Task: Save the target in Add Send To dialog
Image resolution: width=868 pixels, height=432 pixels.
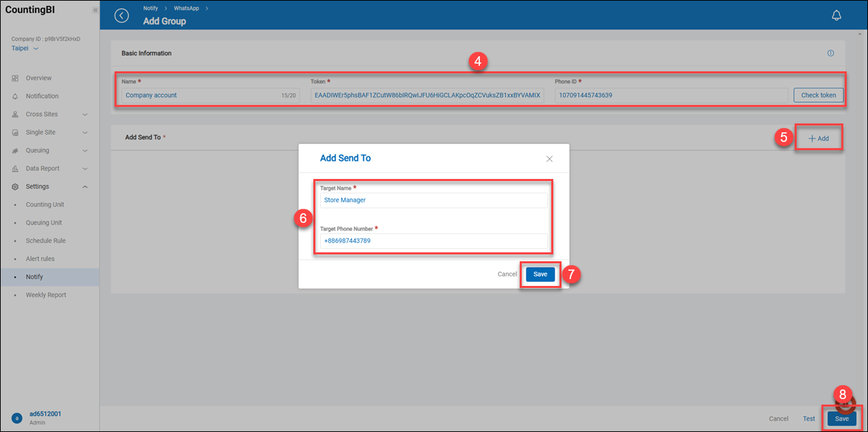Action: [540, 274]
